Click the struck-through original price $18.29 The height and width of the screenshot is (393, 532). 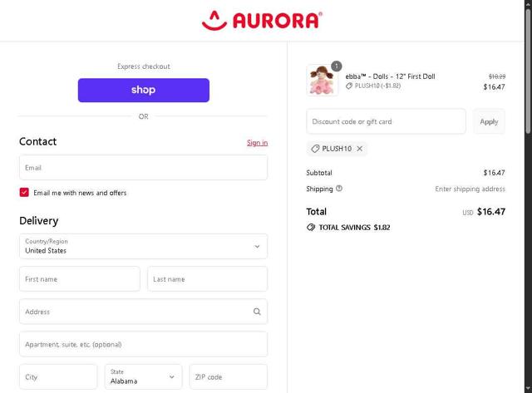(497, 76)
